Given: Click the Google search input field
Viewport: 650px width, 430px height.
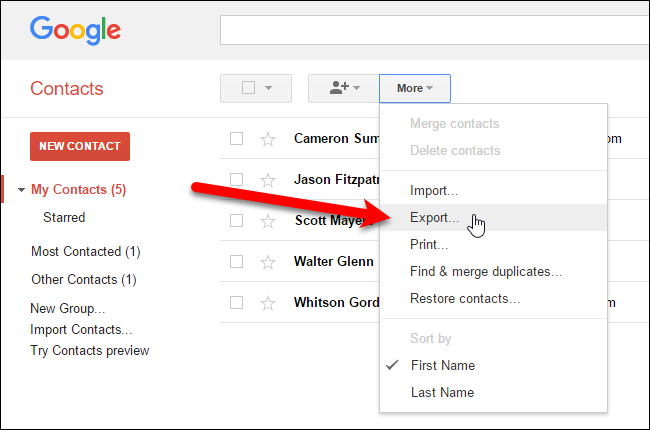Looking at the screenshot, I should [x=430, y=29].
